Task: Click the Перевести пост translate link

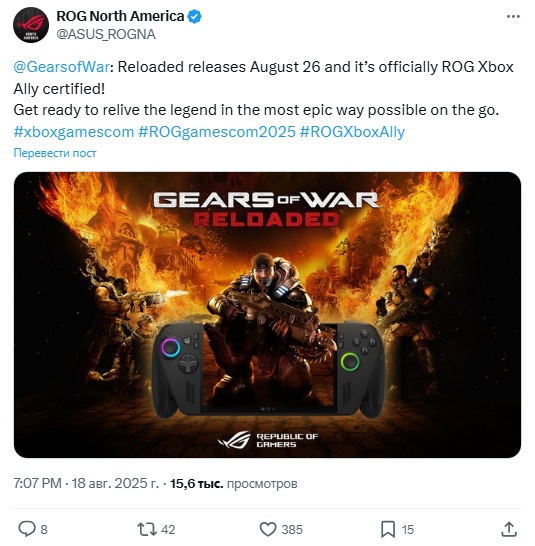Action: coord(55,153)
